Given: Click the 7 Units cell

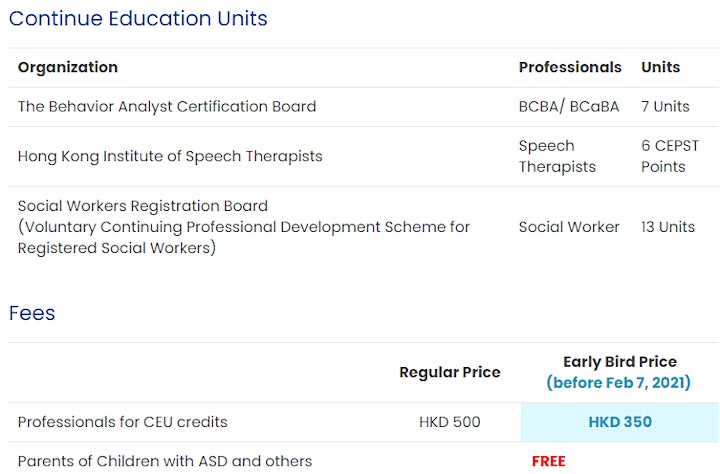Looking at the screenshot, I should pos(665,107).
